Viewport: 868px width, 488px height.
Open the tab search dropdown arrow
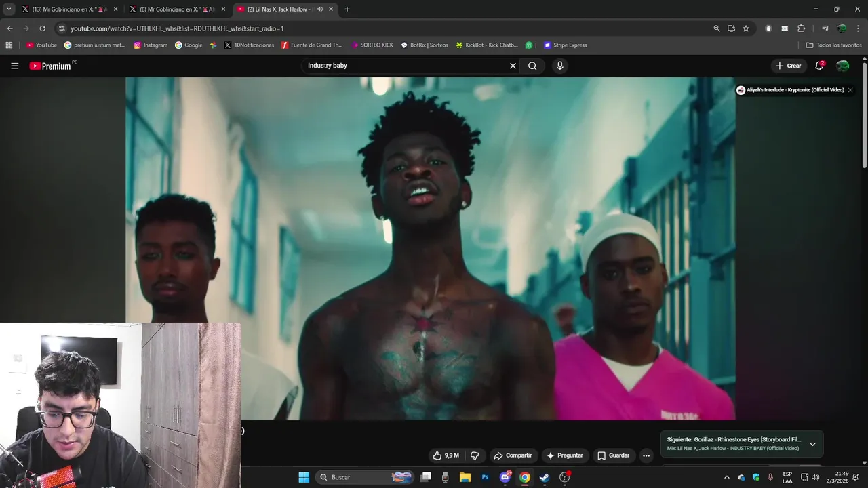(9, 9)
